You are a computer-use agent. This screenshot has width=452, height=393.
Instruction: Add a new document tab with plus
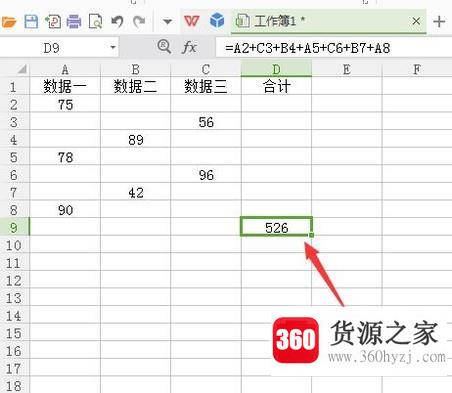pyautogui.click(x=439, y=22)
